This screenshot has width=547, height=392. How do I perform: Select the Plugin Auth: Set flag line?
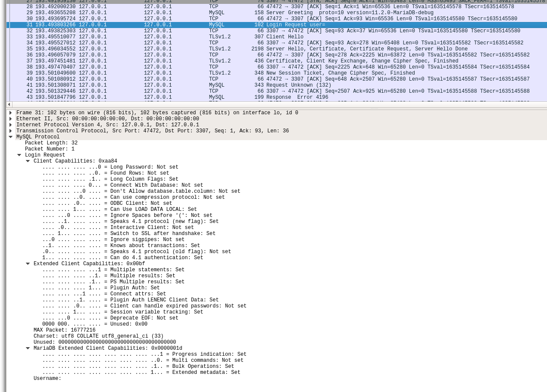tap(101, 288)
